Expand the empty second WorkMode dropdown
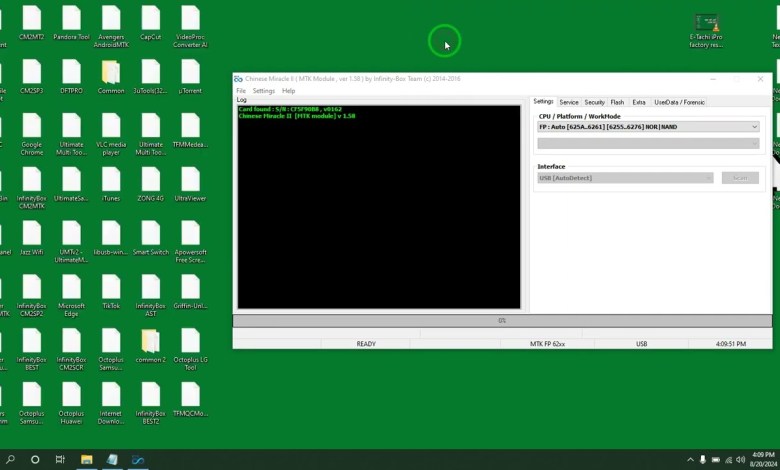780x470 pixels. [x=648, y=143]
